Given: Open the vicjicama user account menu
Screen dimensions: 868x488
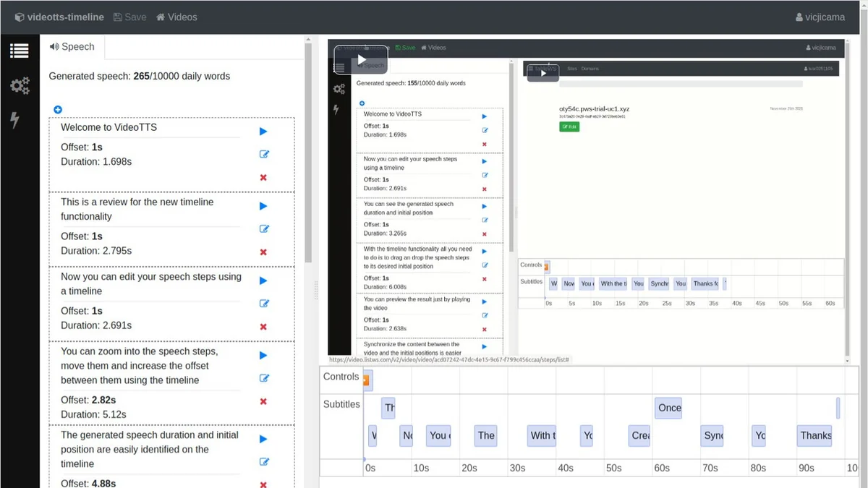Looking at the screenshot, I should click(x=820, y=17).
